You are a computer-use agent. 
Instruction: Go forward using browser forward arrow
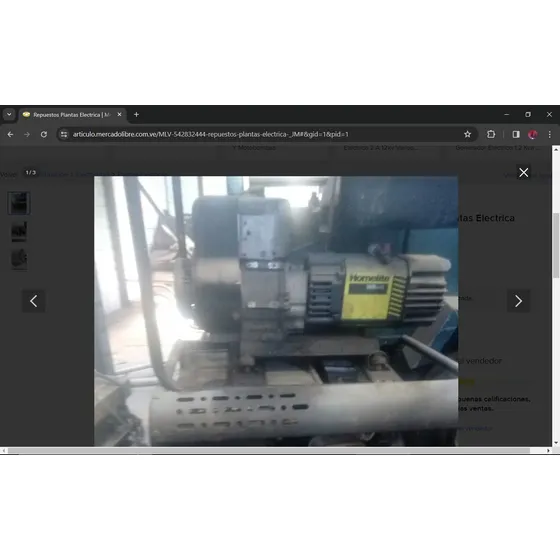click(x=27, y=134)
